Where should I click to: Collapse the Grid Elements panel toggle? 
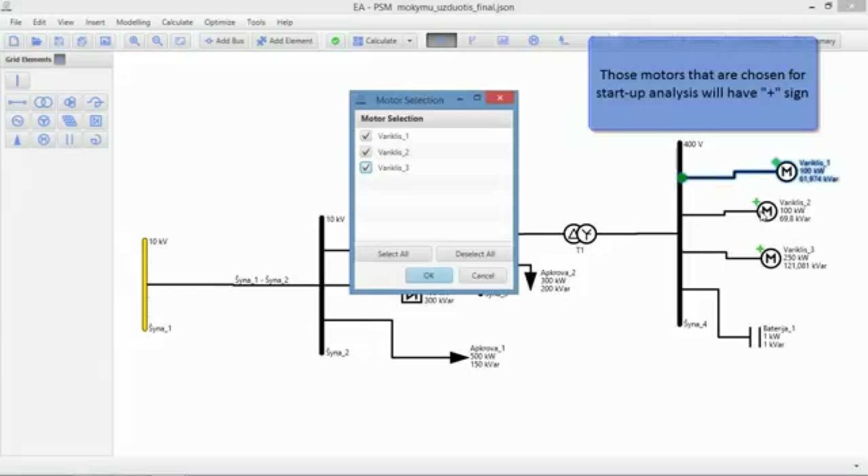(60, 59)
